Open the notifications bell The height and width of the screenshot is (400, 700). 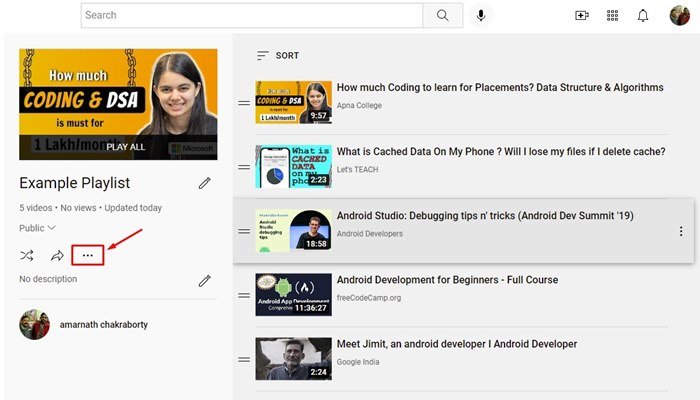[643, 16]
